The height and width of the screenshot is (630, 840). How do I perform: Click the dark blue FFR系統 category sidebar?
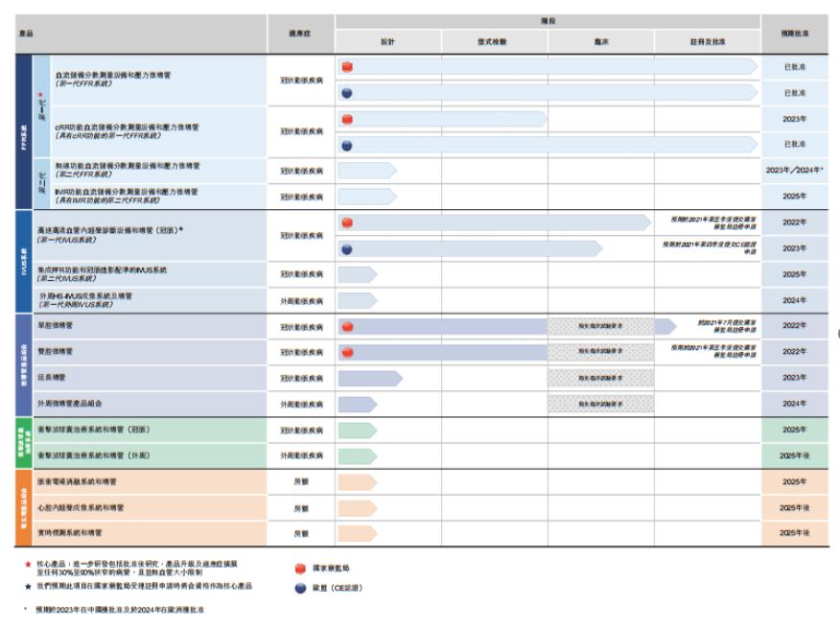(x=24, y=131)
